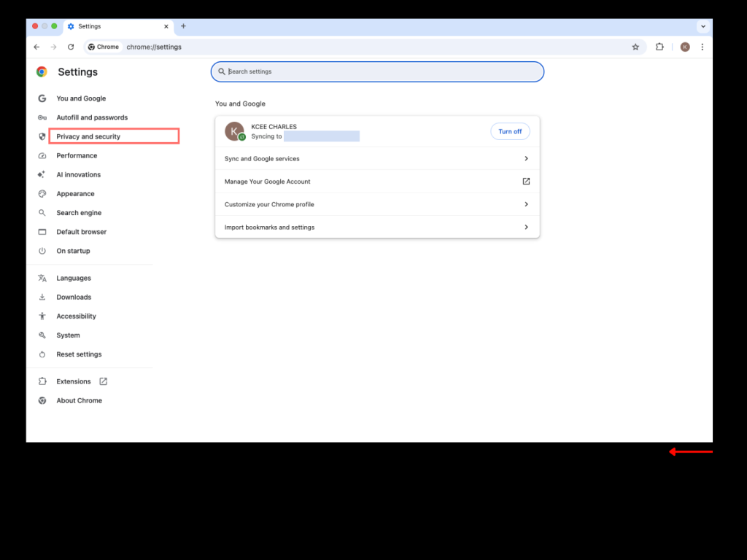
Task: Open About Chrome page
Action: (79, 400)
